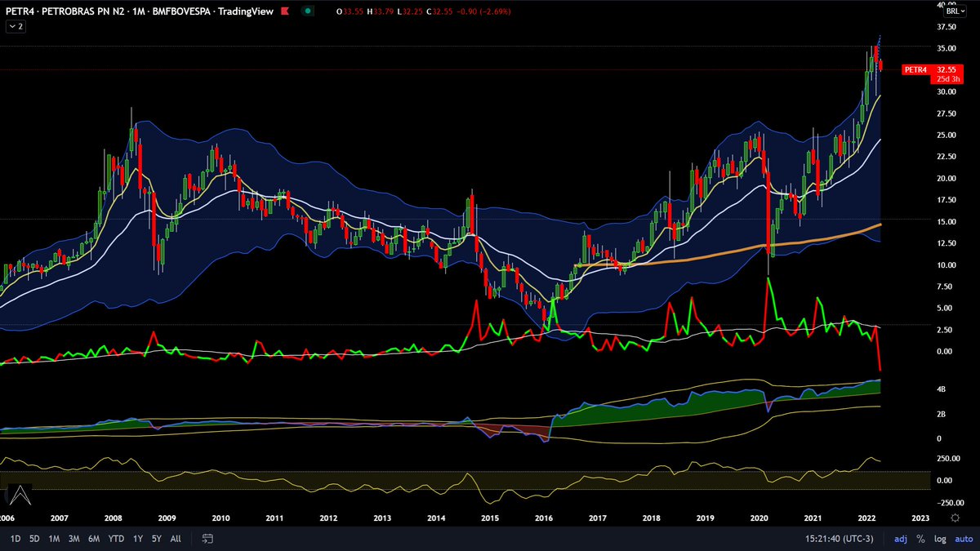Click the 2022 label on time axis

(x=866, y=518)
